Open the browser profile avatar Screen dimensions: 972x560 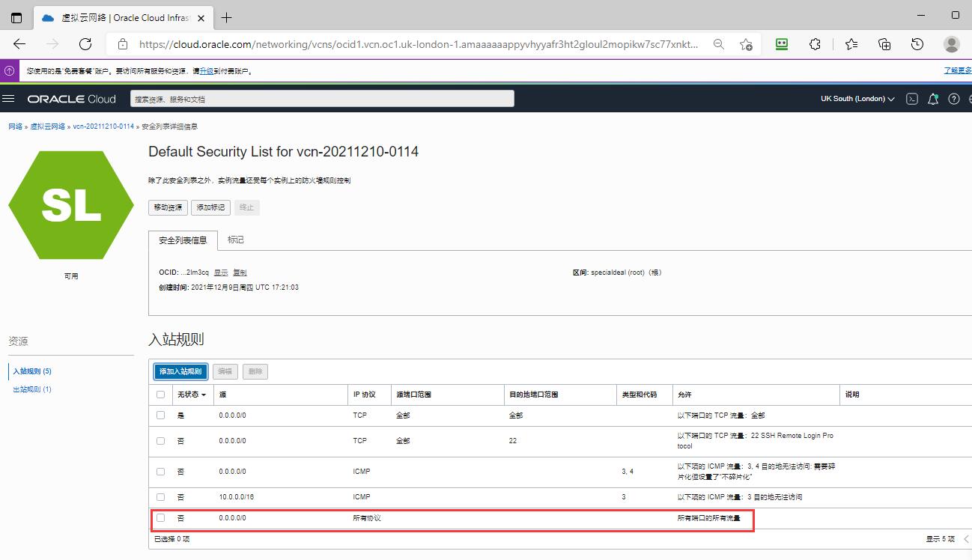pyautogui.click(x=952, y=44)
